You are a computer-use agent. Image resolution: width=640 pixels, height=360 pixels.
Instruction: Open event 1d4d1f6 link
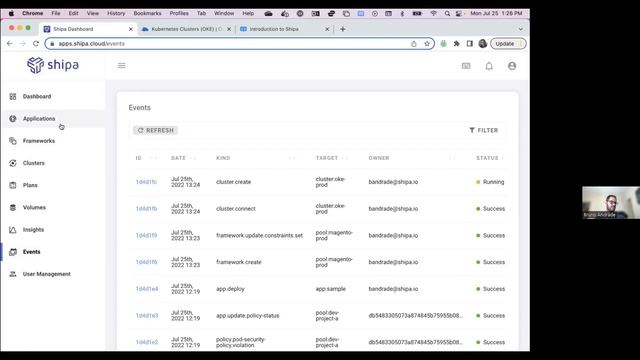[x=146, y=262]
